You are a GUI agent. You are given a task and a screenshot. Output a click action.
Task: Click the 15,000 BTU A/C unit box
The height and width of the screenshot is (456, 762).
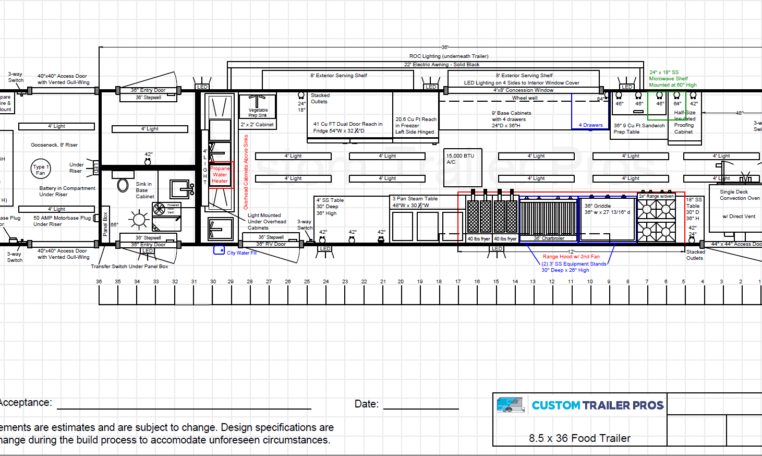point(463,168)
